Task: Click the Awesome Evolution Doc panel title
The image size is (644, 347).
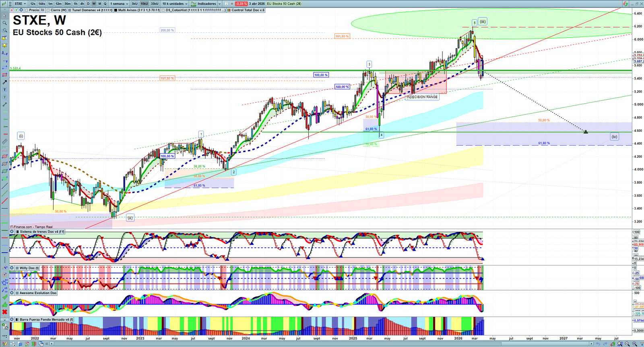Action: pos(38,293)
